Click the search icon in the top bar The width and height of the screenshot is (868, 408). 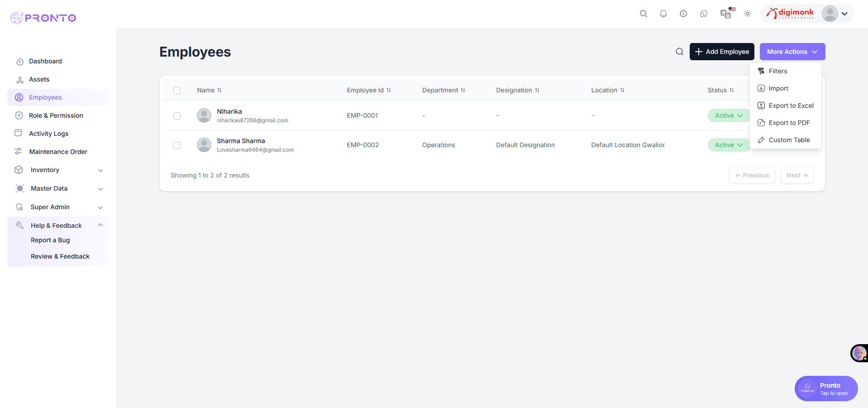tap(644, 14)
